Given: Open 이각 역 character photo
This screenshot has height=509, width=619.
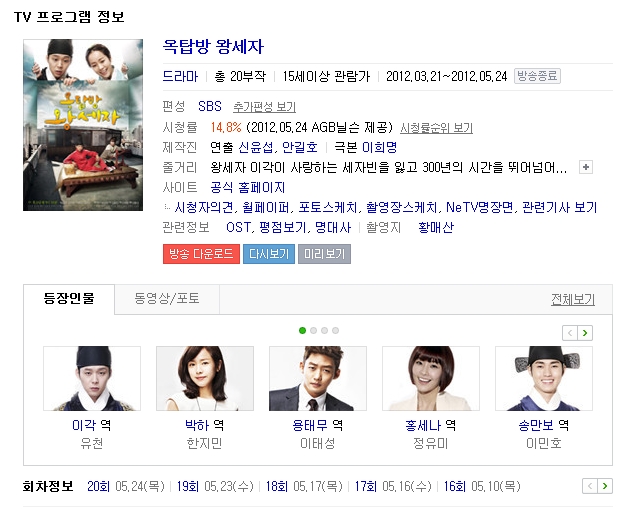Looking at the screenshot, I should (92, 378).
